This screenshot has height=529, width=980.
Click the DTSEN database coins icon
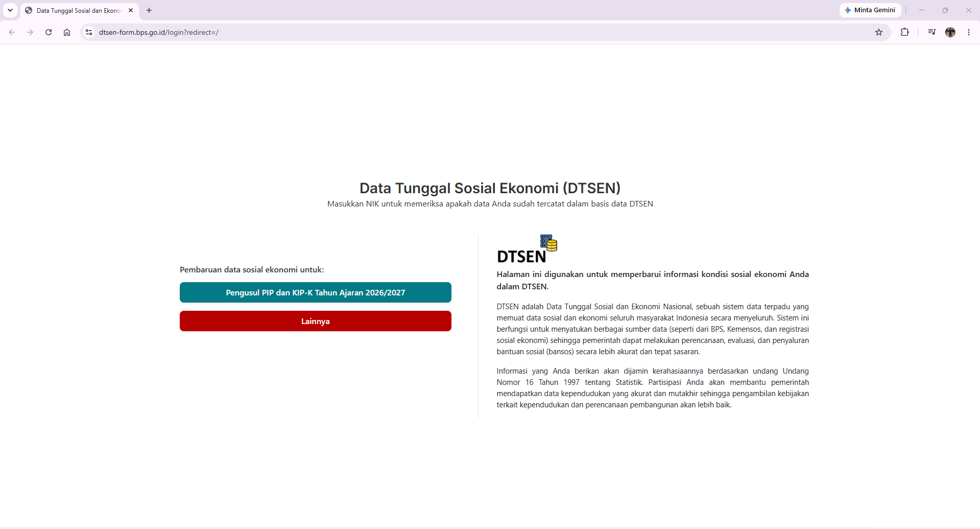click(x=549, y=243)
